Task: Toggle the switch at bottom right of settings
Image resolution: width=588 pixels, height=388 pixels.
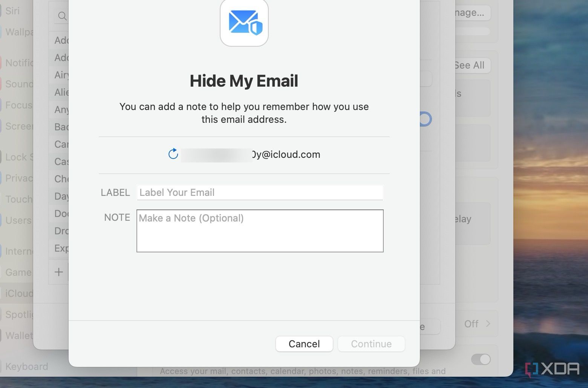Action: [481, 359]
